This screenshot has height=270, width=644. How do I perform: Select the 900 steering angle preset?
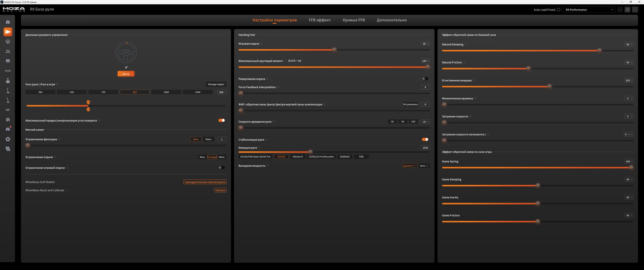135,92
